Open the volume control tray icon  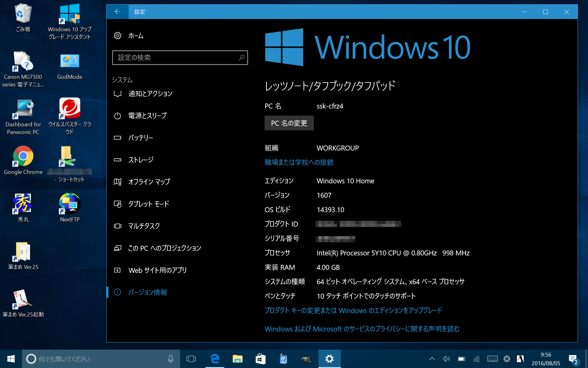447,359
